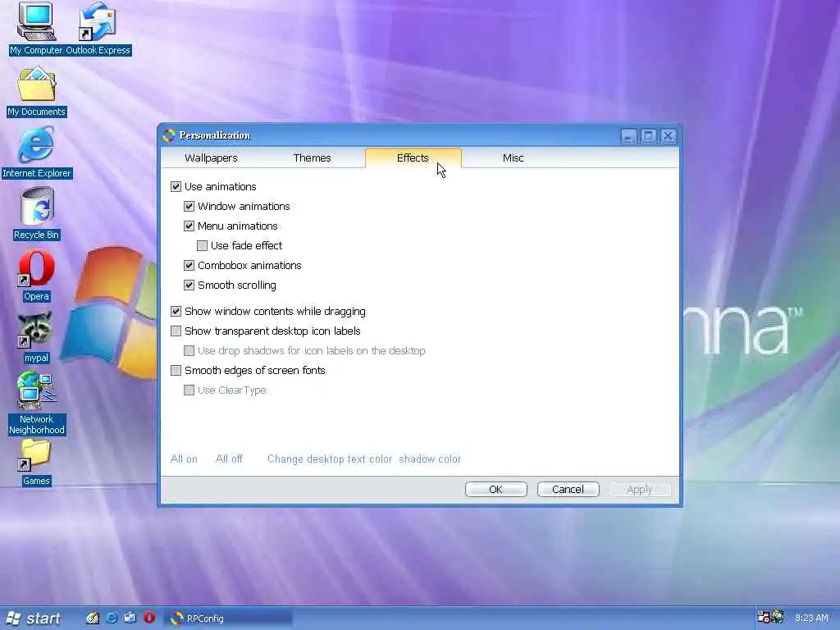Screen dimensions: 840x630
Task: Click the first quick launch icon
Action: [93, 618]
